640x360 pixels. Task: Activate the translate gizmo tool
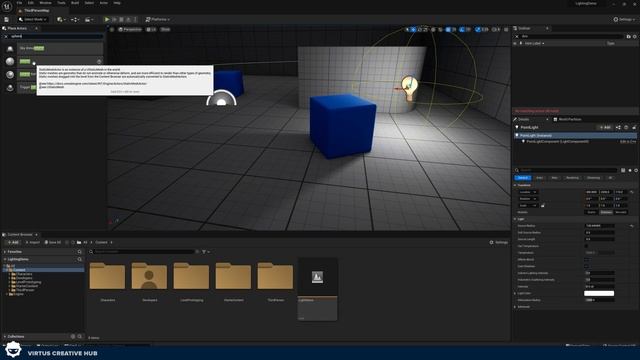coord(413,29)
